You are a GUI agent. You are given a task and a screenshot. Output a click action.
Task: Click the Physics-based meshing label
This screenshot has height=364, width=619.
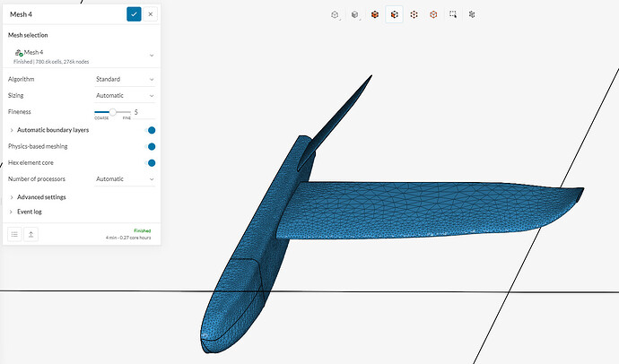[x=38, y=147]
